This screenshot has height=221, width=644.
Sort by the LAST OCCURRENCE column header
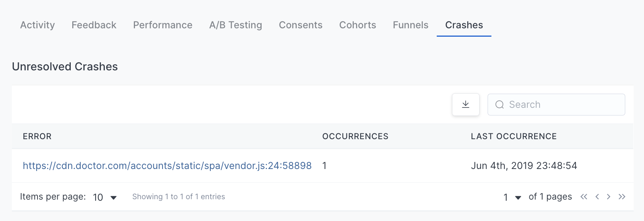[x=514, y=136]
